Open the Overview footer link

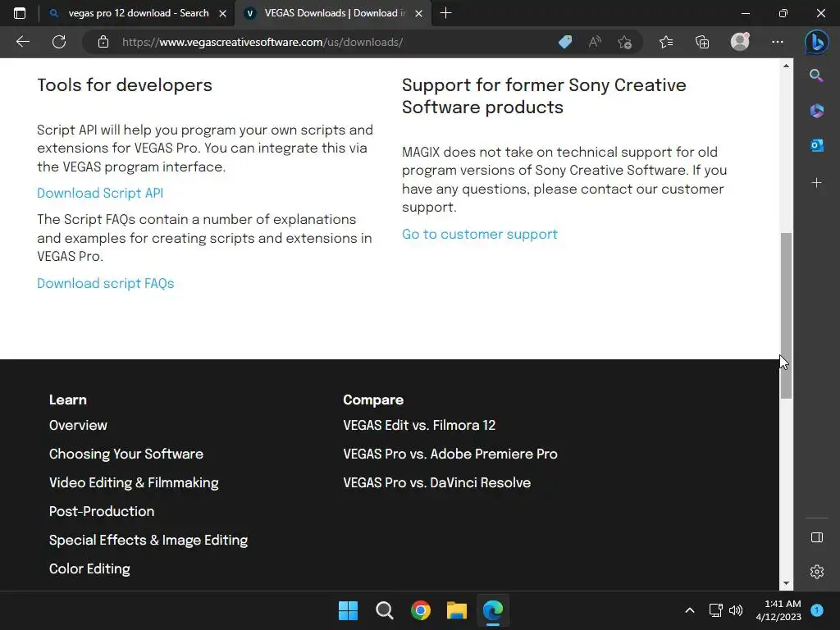click(78, 425)
